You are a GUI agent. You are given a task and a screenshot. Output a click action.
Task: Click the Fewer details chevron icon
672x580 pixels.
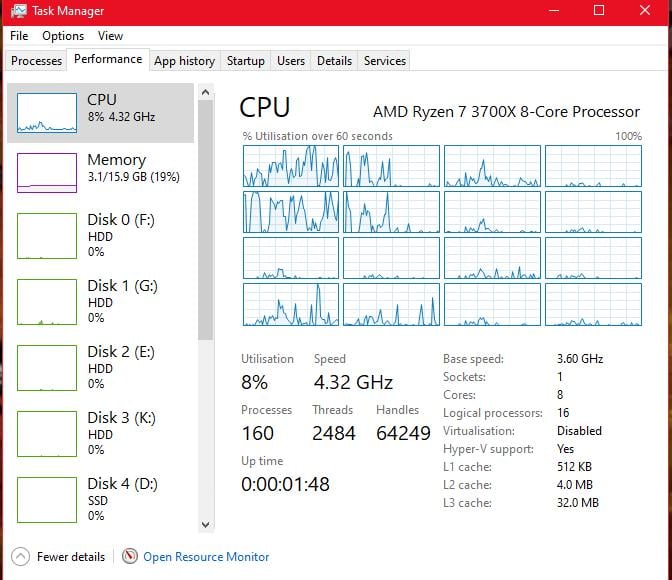pyautogui.click(x=21, y=557)
